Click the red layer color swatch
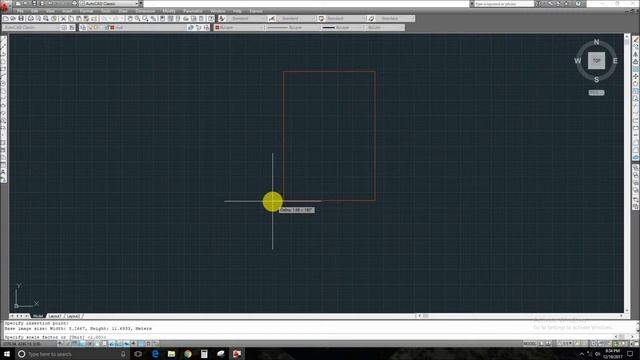The width and height of the screenshot is (640, 360). (112, 28)
